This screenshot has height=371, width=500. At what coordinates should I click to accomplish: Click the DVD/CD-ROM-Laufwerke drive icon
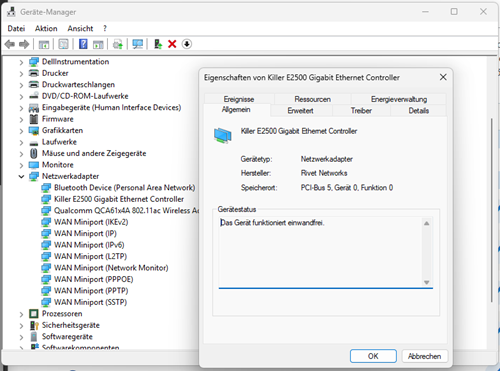pyautogui.click(x=34, y=96)
